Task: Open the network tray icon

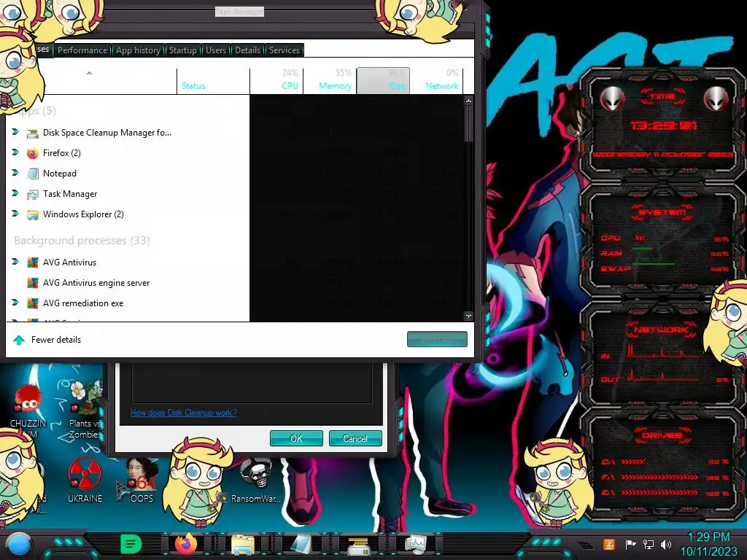Action: click(x=648, y=544)
